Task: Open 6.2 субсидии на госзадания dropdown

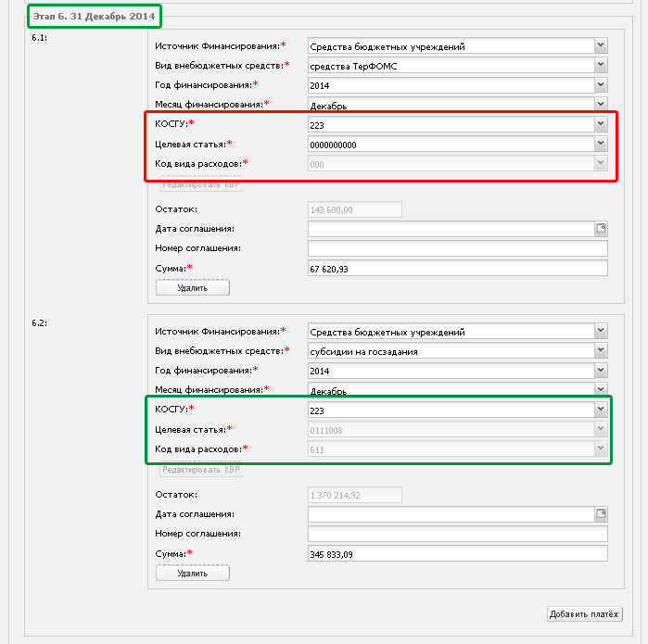Action: click(601, 350)
